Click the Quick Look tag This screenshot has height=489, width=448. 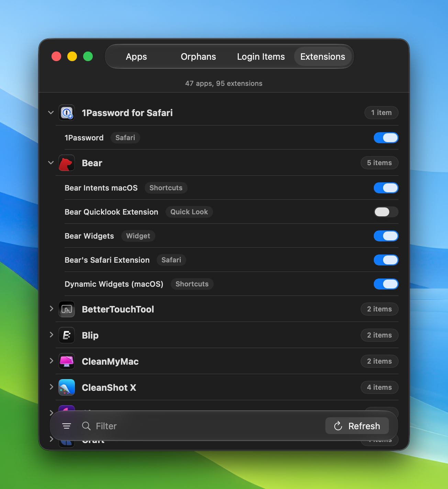189,212
